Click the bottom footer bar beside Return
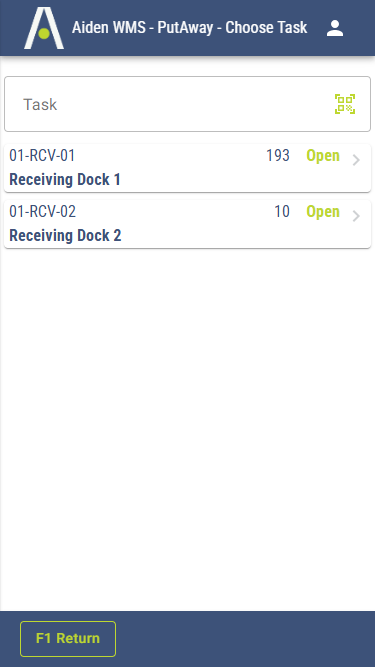This screenshot has height=667, width=375. [x=245, y=639]
